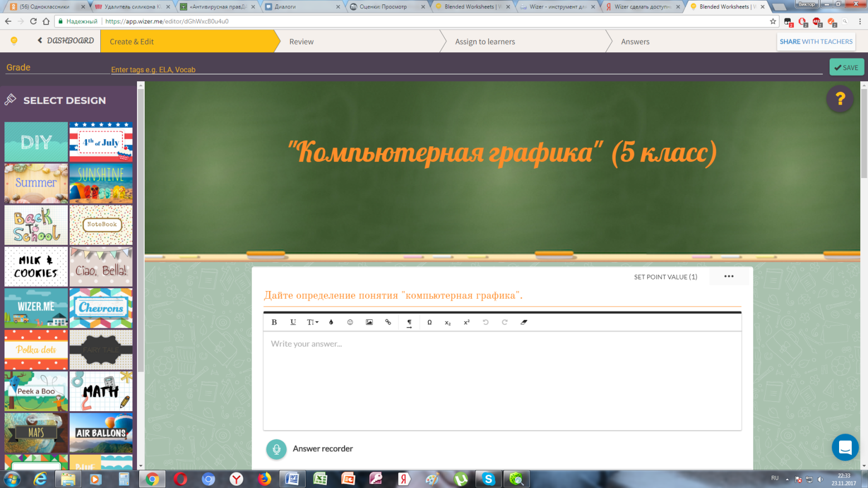868x488 pixels.
Task: Click the Write your answer text area
Action: 502,381
